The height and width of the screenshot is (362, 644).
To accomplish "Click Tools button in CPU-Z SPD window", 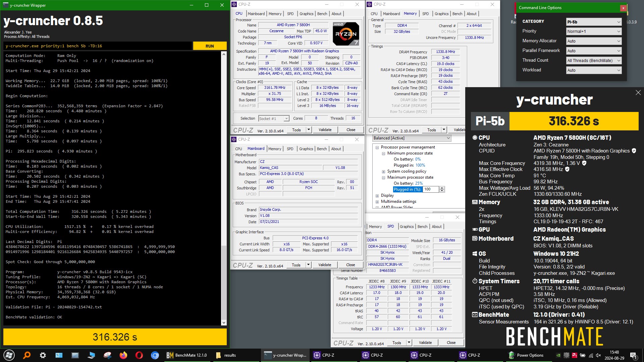I will click(x=397, y=343).
